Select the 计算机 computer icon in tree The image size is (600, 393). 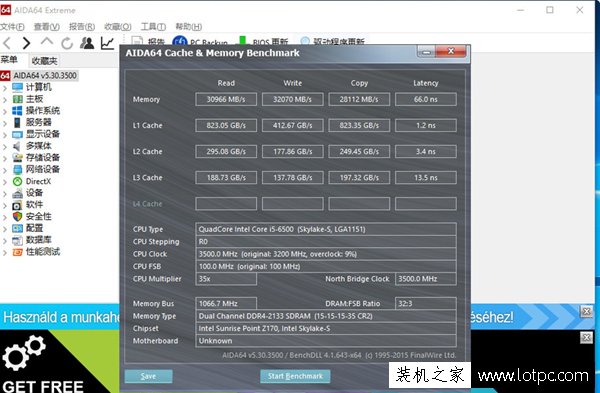click(x=18, y=88)
